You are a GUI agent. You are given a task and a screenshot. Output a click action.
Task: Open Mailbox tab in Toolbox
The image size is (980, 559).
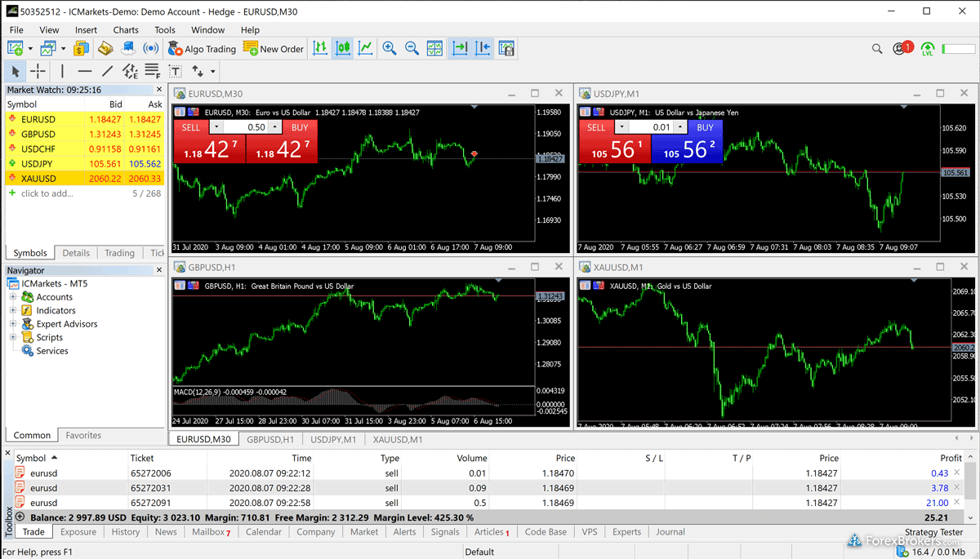coord(211,532)
